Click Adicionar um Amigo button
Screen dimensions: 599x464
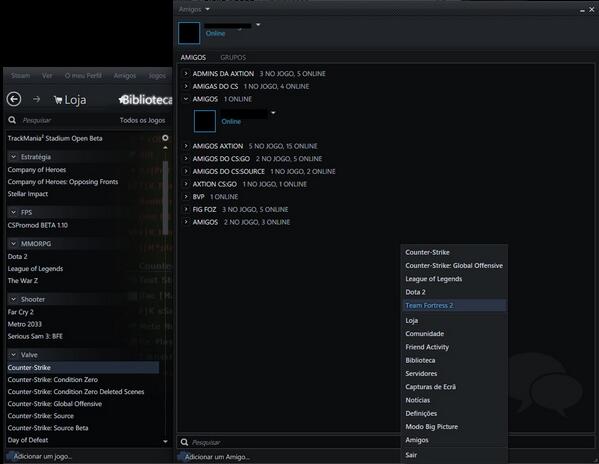point(214,457)
